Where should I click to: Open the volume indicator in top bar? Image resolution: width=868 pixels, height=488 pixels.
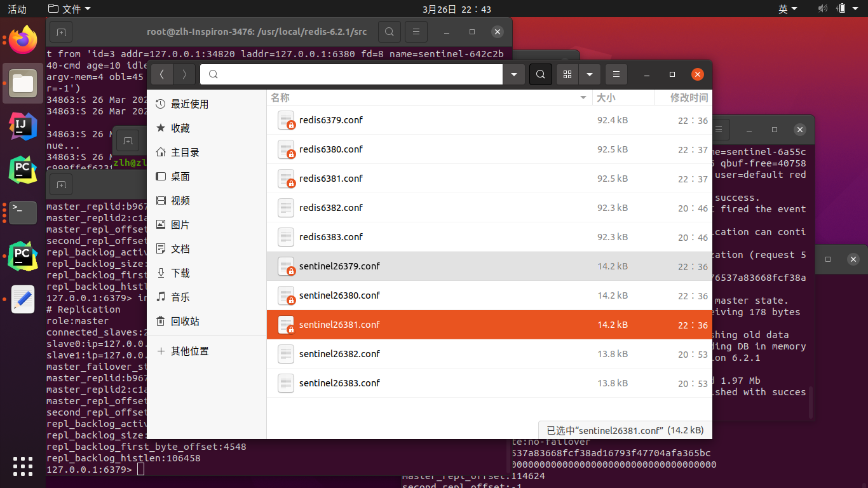(822, 9)
